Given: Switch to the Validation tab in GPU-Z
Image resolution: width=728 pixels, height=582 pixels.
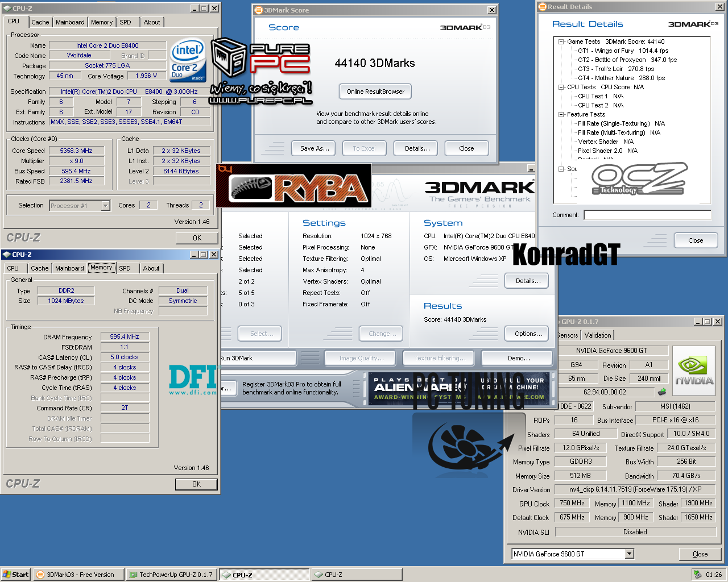Looking at the screenshot, I should tap(598, 335).
